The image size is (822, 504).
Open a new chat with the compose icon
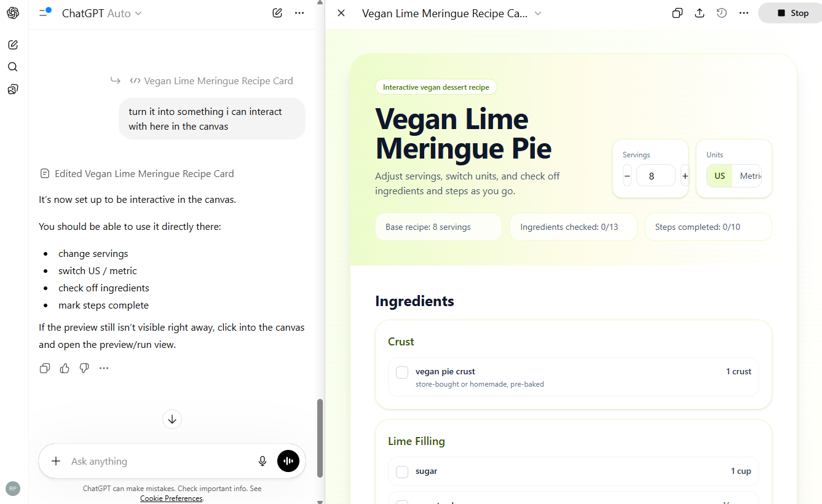[12, 44]
